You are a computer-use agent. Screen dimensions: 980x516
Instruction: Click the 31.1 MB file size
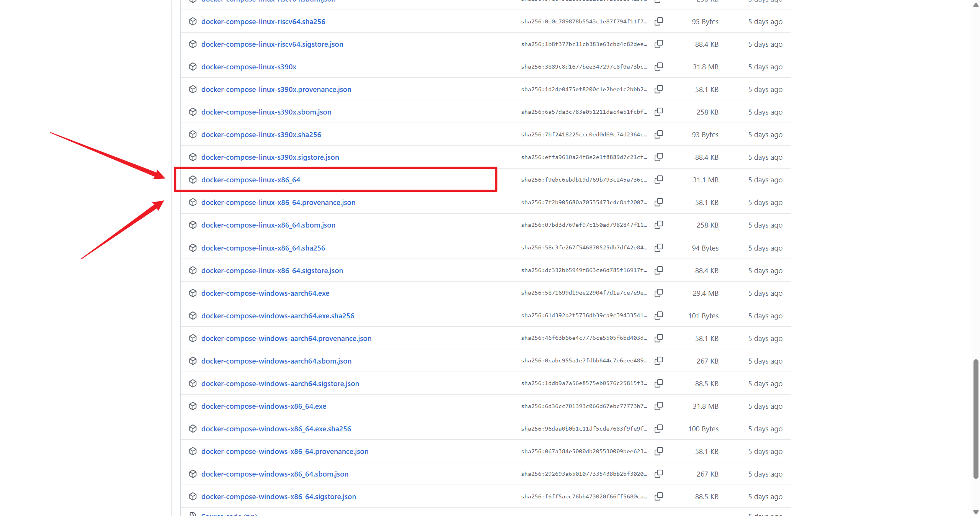[706, 180]
